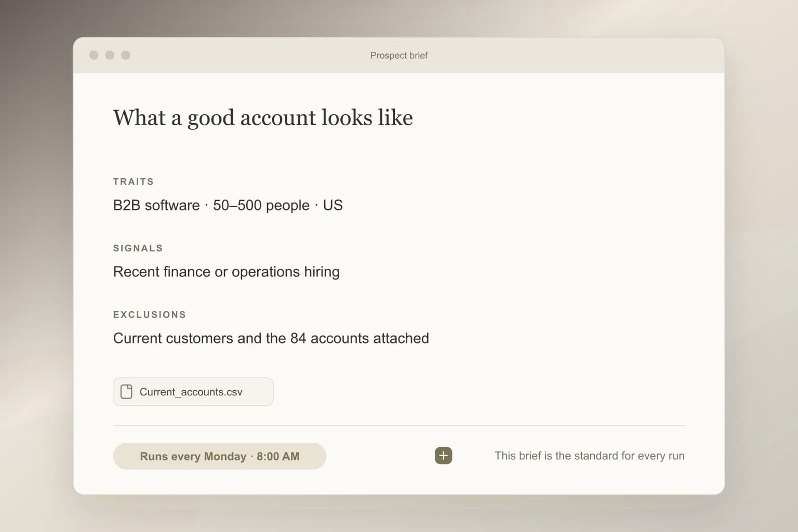Click the red close window dot
Screen dimensions: 798x532
[94, 55]
